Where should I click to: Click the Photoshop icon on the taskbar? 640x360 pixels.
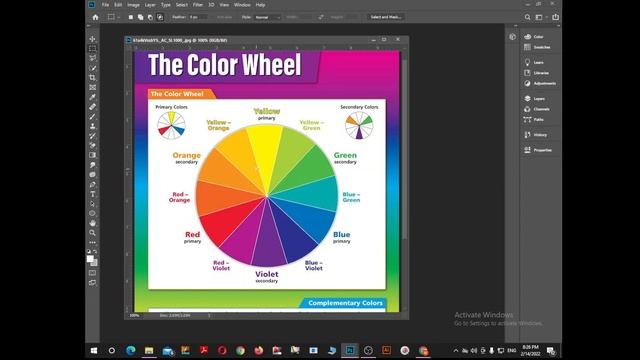point(350,351)
